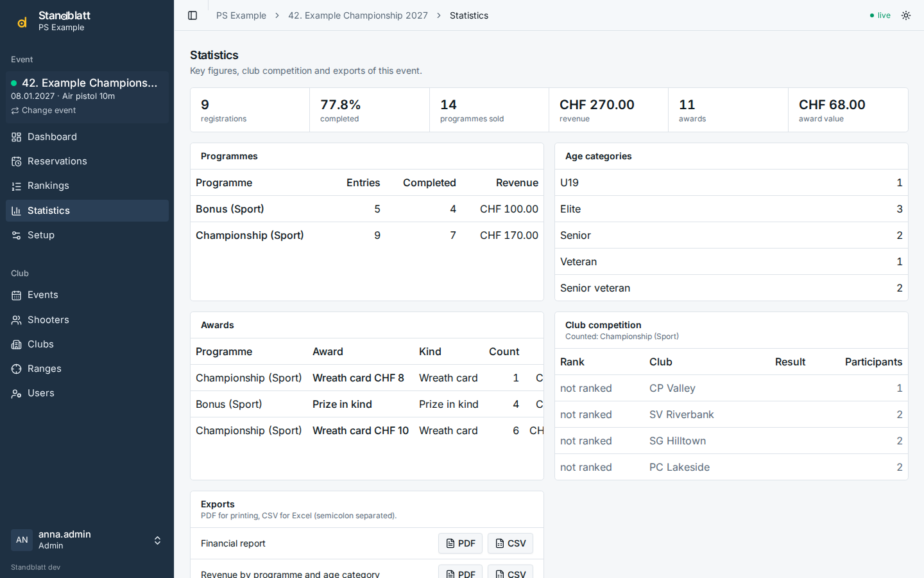Open Dashboard from the sidebar
924x578 pixels.
(87, 137)
